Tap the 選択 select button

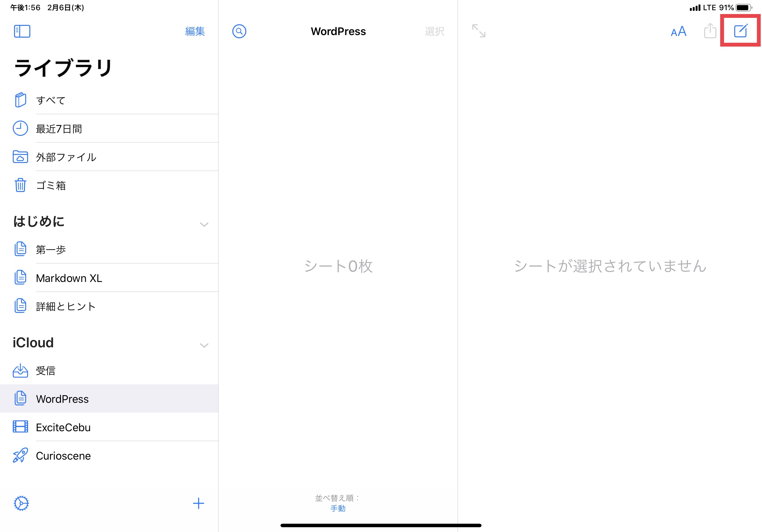coord(434,32)
